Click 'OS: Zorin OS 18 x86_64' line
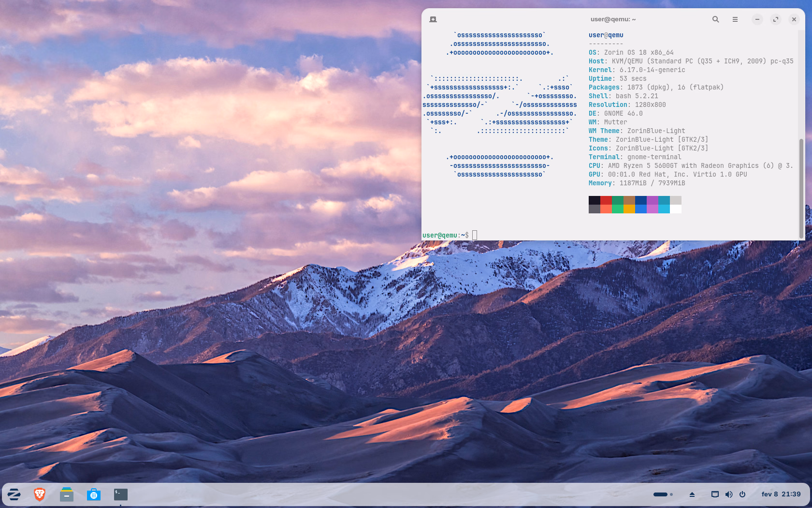This screenshot has height=508, width=812. click(x=631, y=53)
